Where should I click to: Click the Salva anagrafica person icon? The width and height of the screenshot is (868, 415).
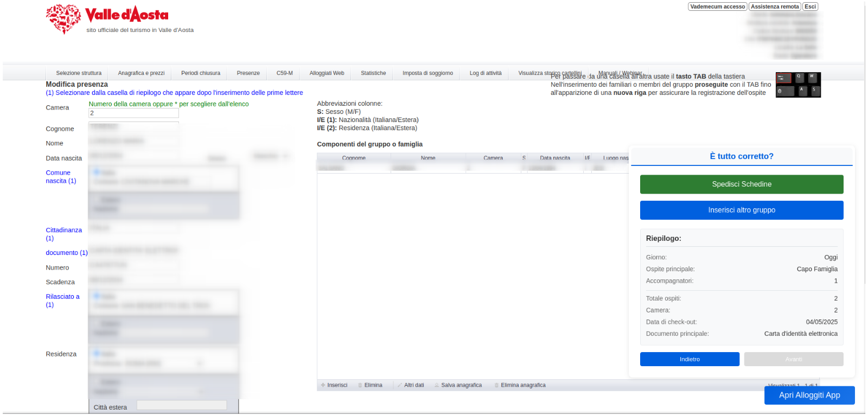tap(437, 385)
